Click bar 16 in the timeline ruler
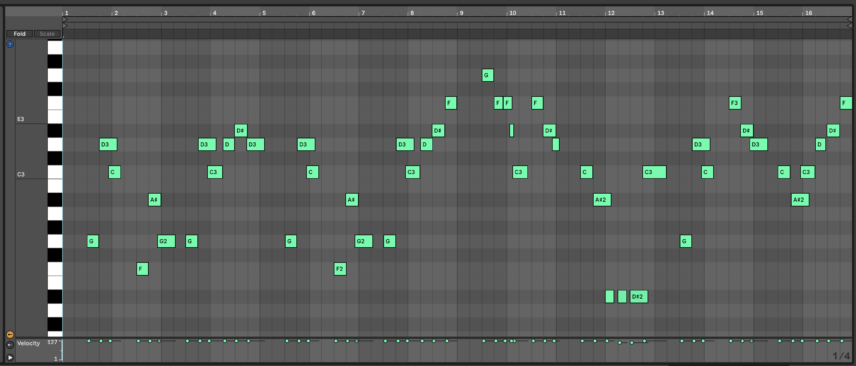The image size is (856, 366). pos(808,13)
